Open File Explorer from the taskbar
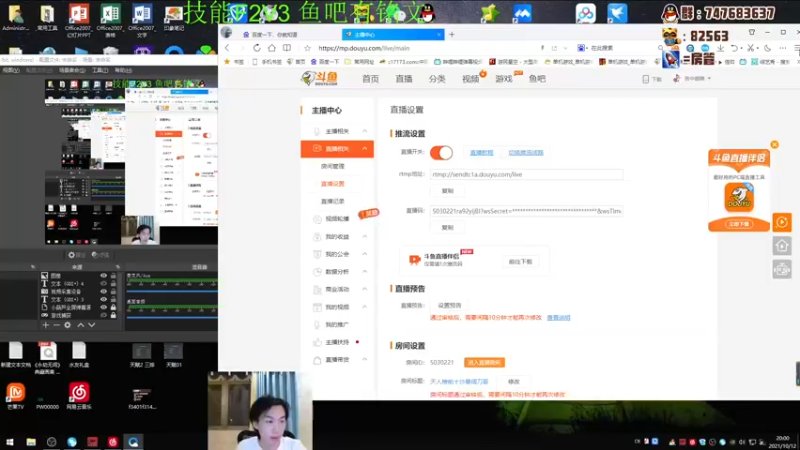This screenshot has width=800, height=450. 31,442
